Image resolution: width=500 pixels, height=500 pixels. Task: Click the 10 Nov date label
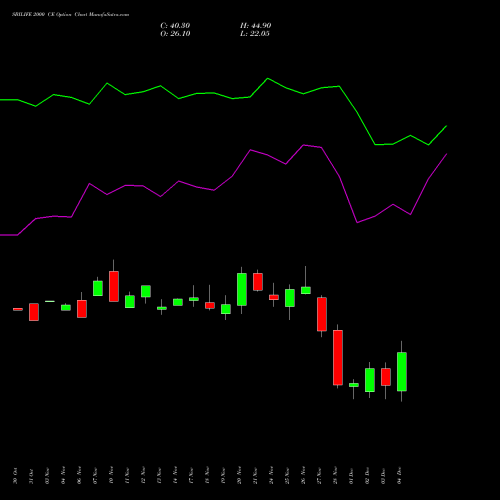click(x=111, y=476)
